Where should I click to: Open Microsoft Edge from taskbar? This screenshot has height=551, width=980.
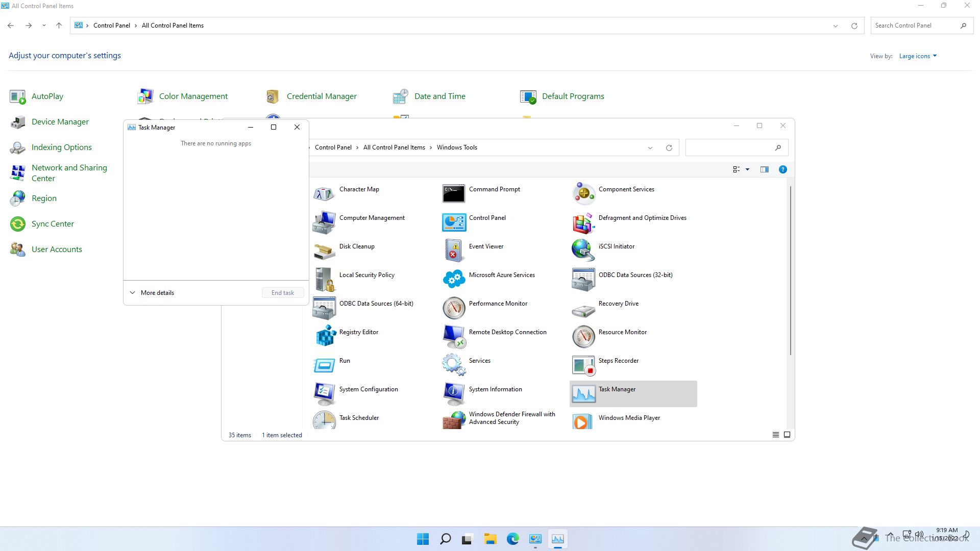pyautogui.click(x=512, y=539)
